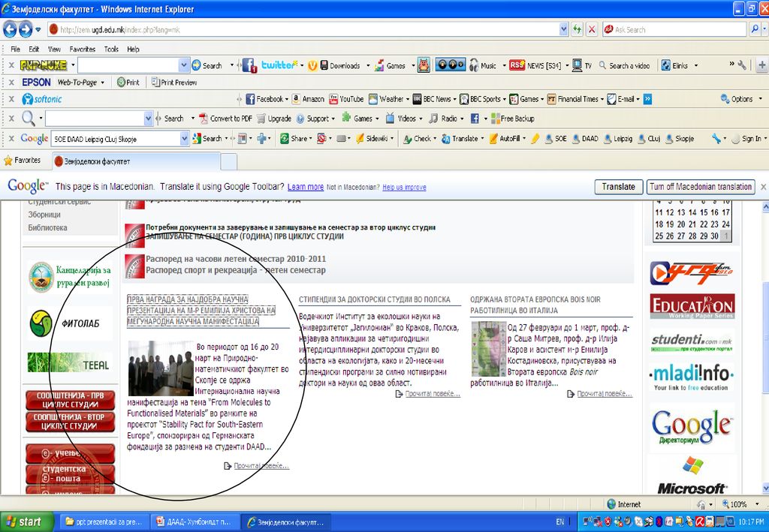
Task: Click the highlighter pen icon in Google Toolbar
Action: click(535, 139)
